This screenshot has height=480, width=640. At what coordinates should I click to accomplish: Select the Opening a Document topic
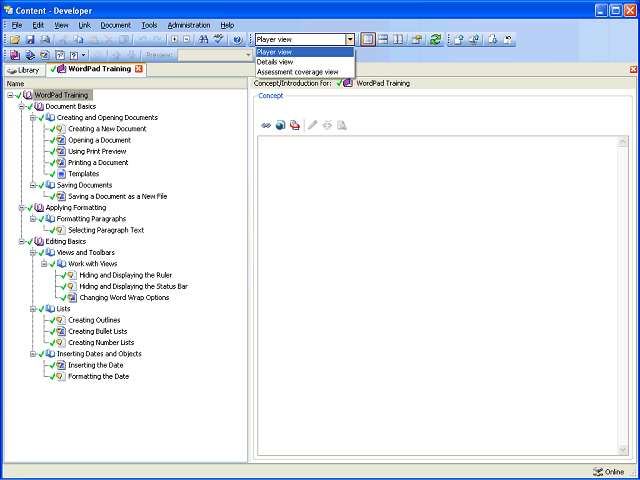click(x=99, y=140)
